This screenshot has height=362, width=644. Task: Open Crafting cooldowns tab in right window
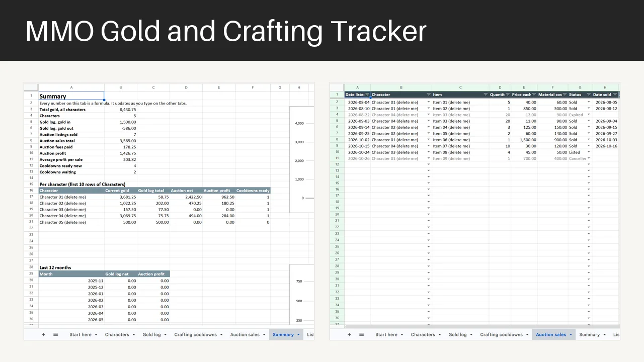coord(501,335)
